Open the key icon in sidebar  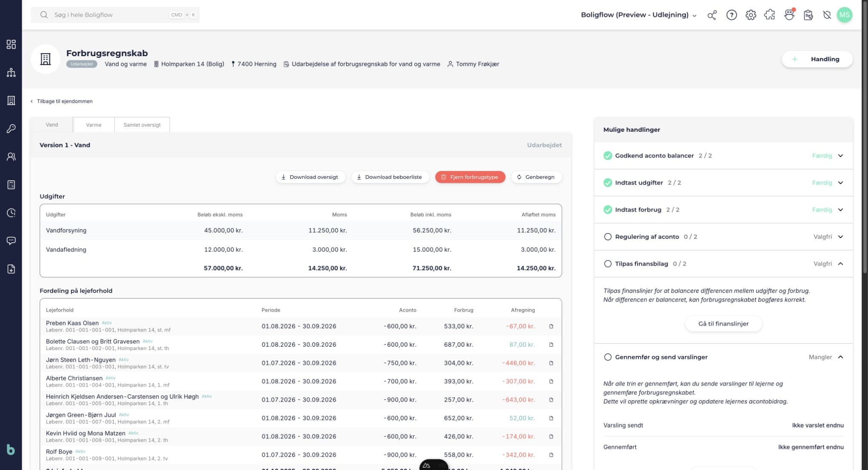11,128
